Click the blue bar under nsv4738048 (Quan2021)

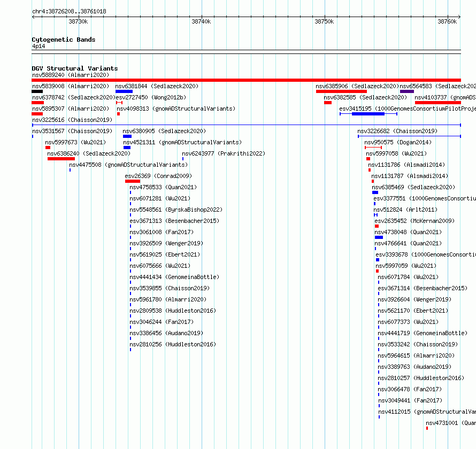click(379, 237)
